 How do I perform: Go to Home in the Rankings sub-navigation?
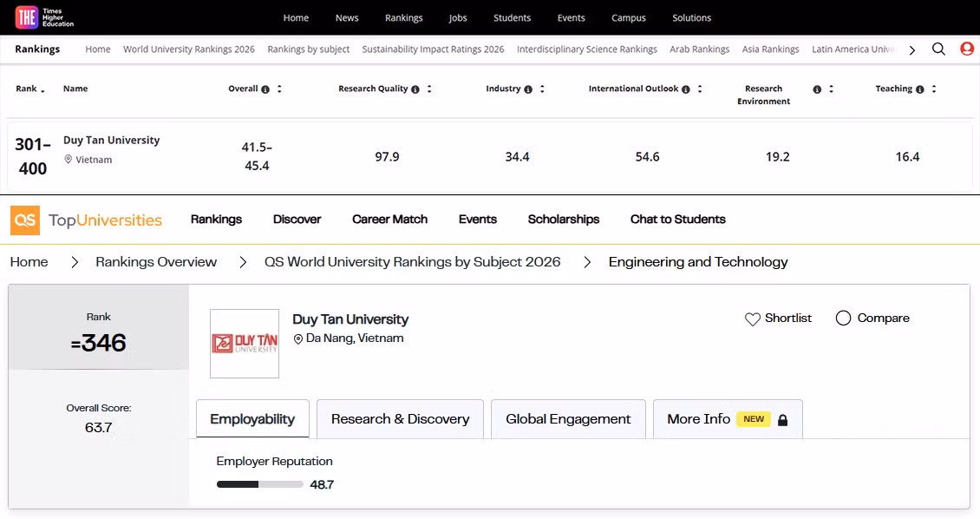pyautogui.click(x=97, y=49)
